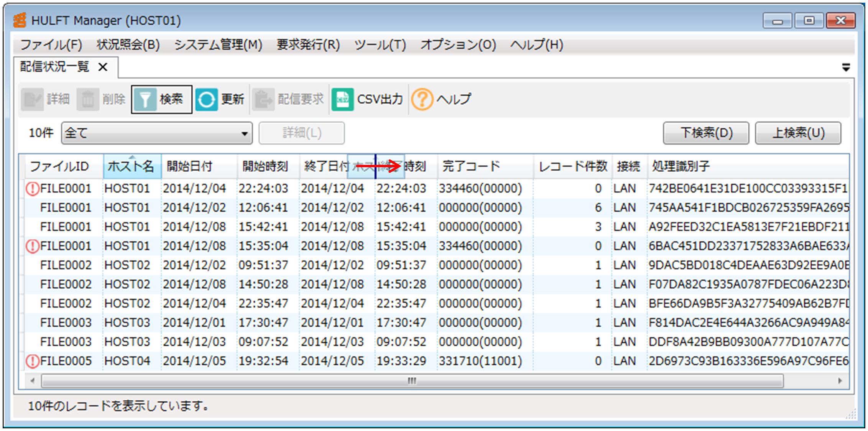Click completion code 334460(00000) in first row
The image size is (868, 431).
tap(480, 189)
